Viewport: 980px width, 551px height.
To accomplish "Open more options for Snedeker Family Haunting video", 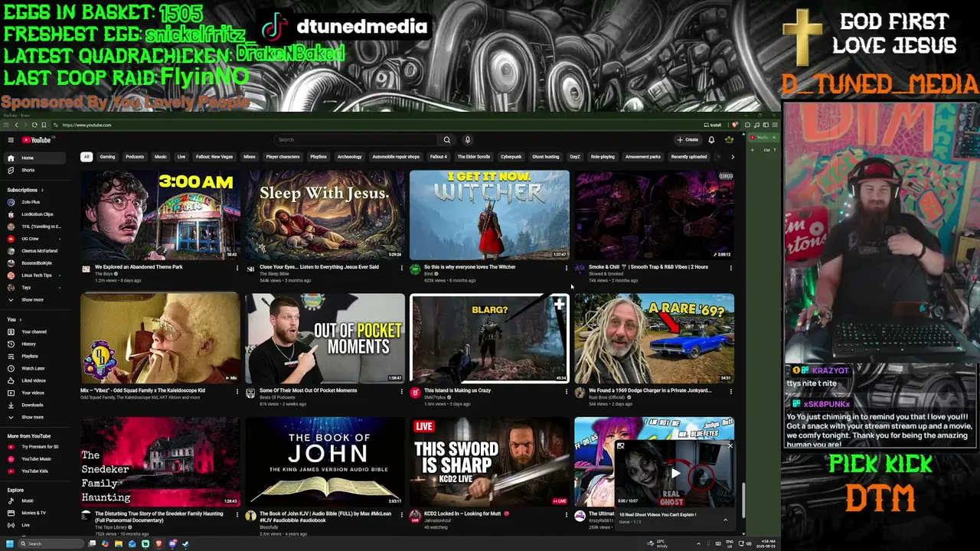I will pyautogui.click(x=237, y=514).
